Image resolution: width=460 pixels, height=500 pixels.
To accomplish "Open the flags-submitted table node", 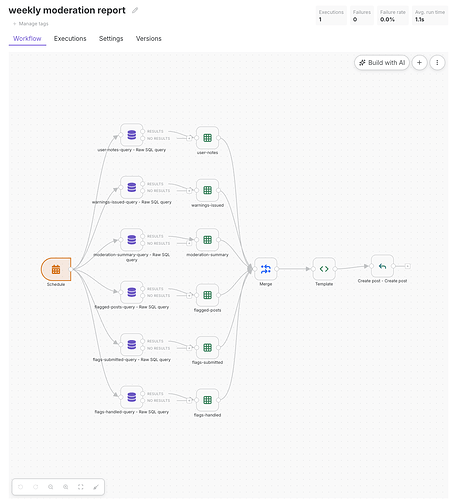I will tap(207, 348).
